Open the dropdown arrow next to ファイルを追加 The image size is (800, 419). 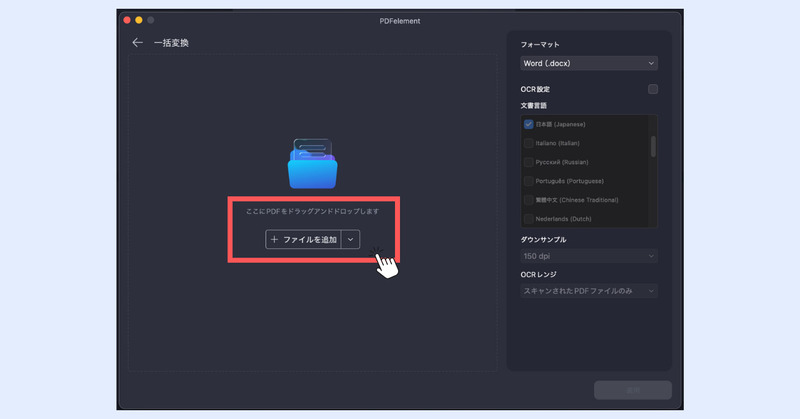[351, 239]
